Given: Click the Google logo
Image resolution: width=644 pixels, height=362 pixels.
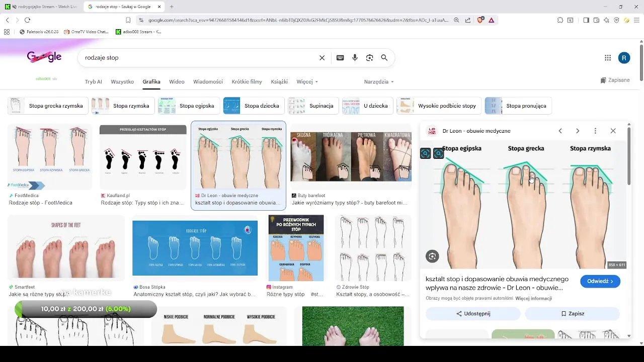Looking at the screenshot, I should pos(44,57).
